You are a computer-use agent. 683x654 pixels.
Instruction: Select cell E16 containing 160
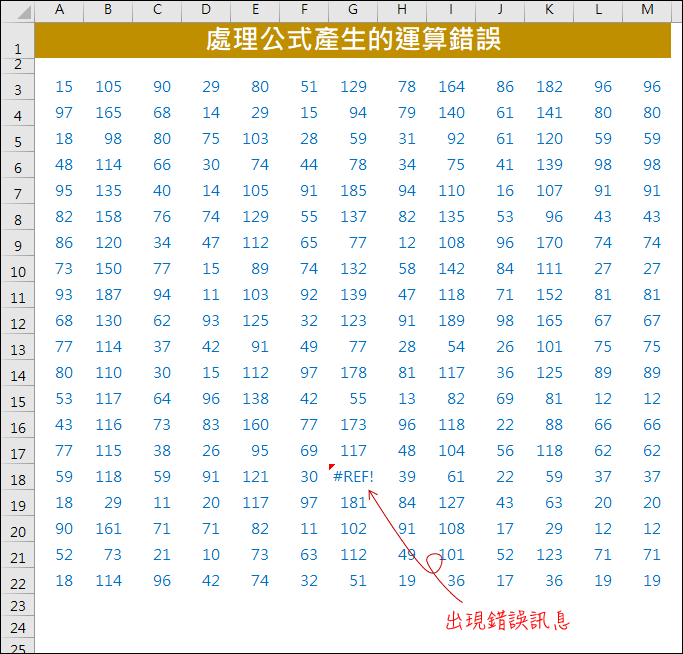pyautogui.click(x=255, y=425)
